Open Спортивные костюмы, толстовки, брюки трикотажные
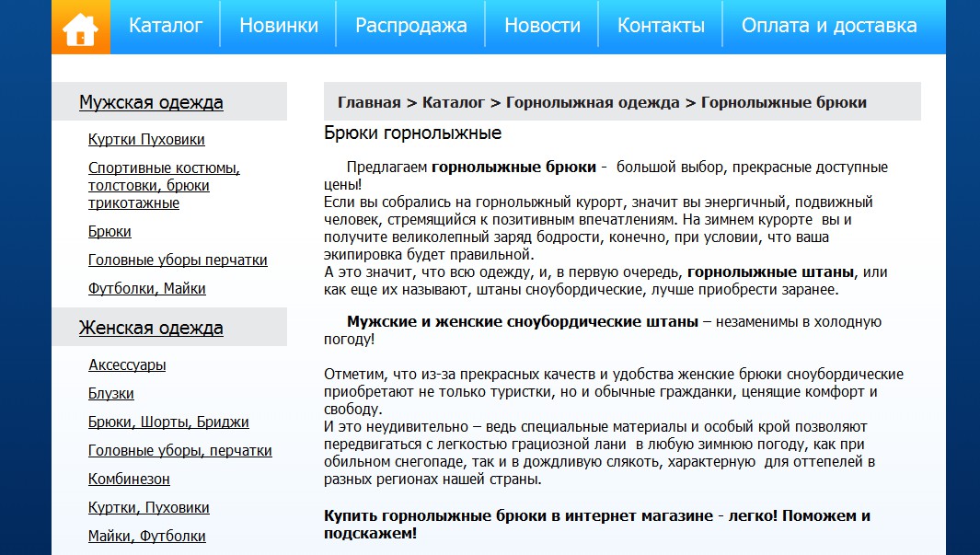This screenshot has height=555, width=980. click(164, 185)
